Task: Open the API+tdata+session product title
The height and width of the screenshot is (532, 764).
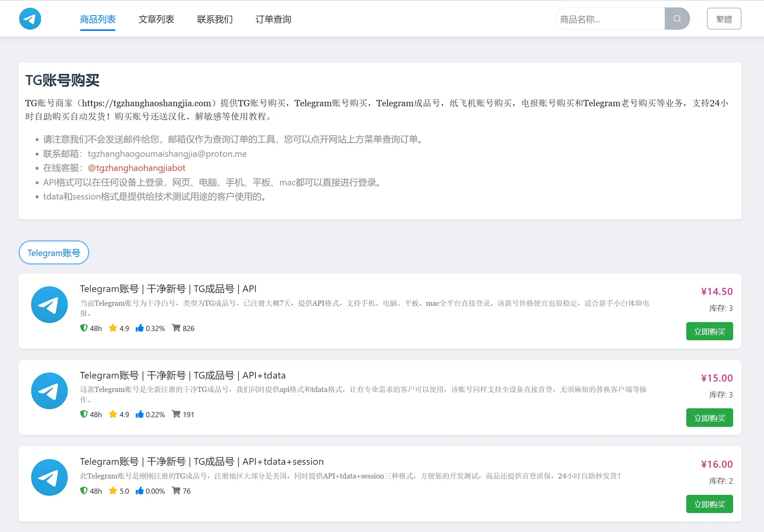Action: click(x=202, y=461)
